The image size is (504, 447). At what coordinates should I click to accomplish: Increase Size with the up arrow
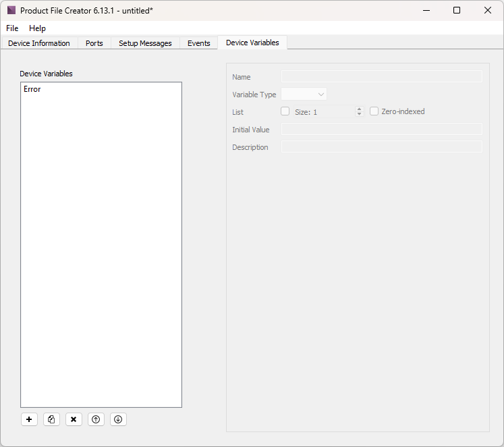coord(359,109)
